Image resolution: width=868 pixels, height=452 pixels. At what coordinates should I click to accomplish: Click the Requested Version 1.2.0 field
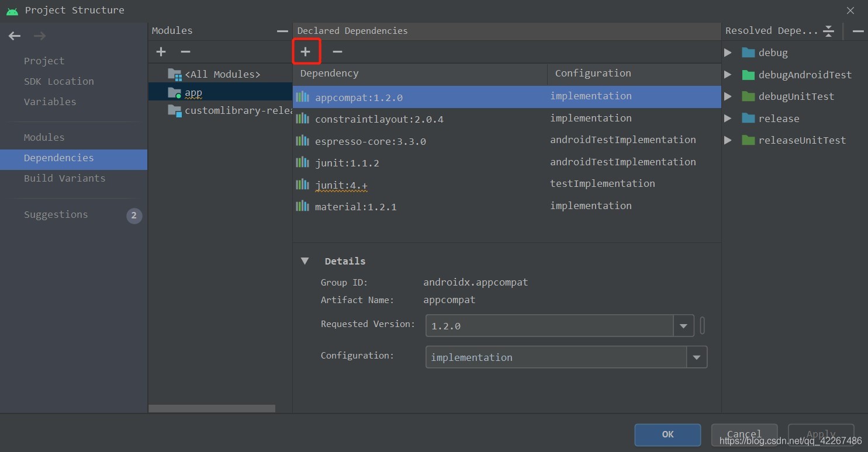click(x=549, y=326)
